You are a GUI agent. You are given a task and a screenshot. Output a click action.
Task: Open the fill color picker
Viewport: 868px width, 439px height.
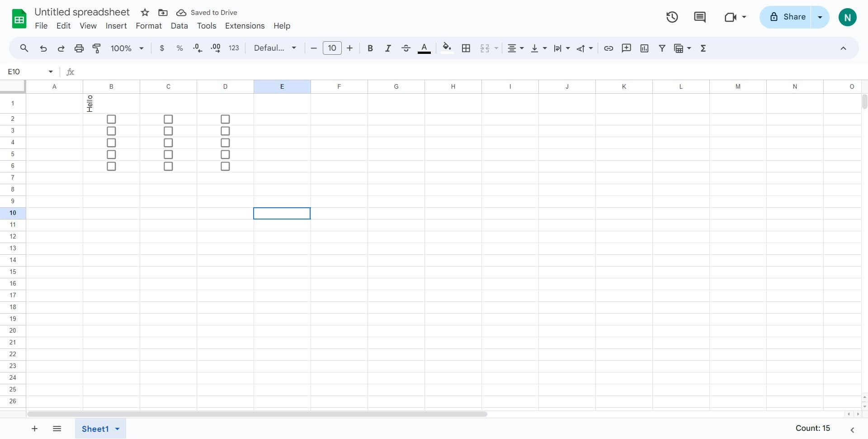pyautogui.click(x=447, y=48)
